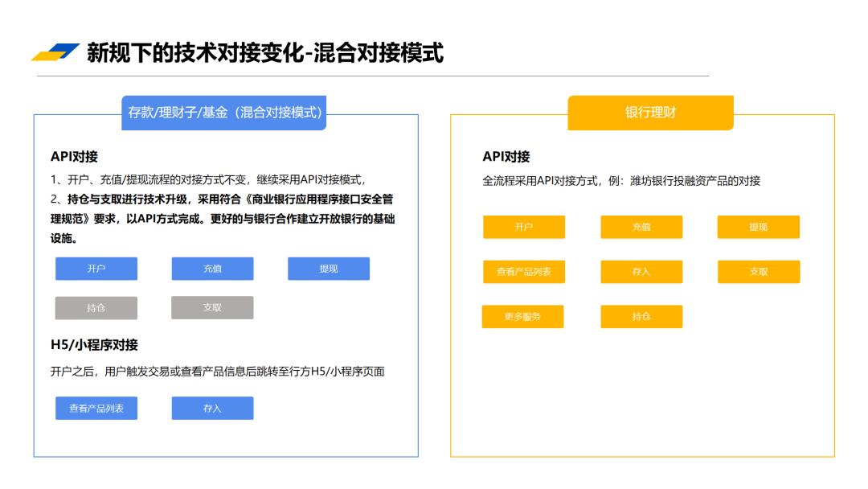This screenshot has width=868, height=489.
Task: Click the yellow 提现 tile
Action: click(x=760, y=228)
